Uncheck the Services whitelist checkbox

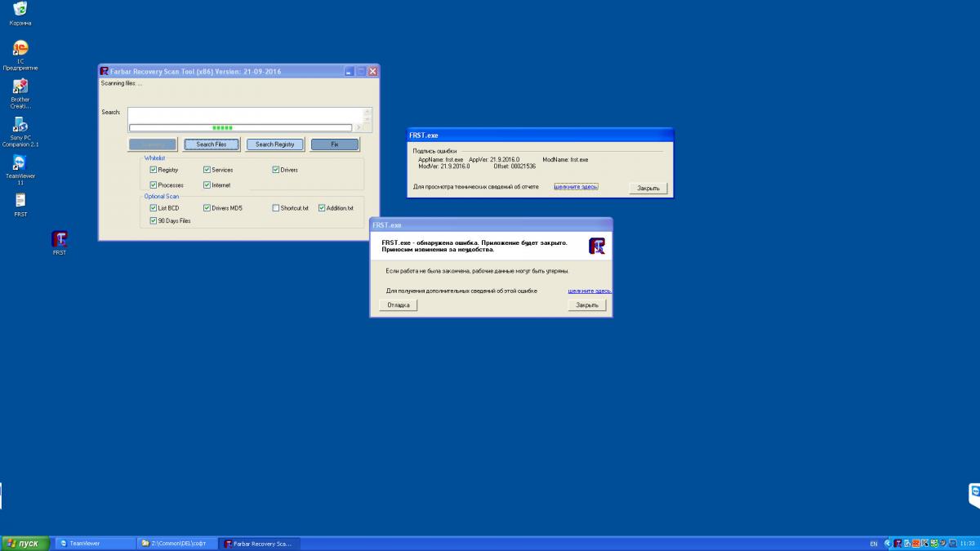[207, 170]
